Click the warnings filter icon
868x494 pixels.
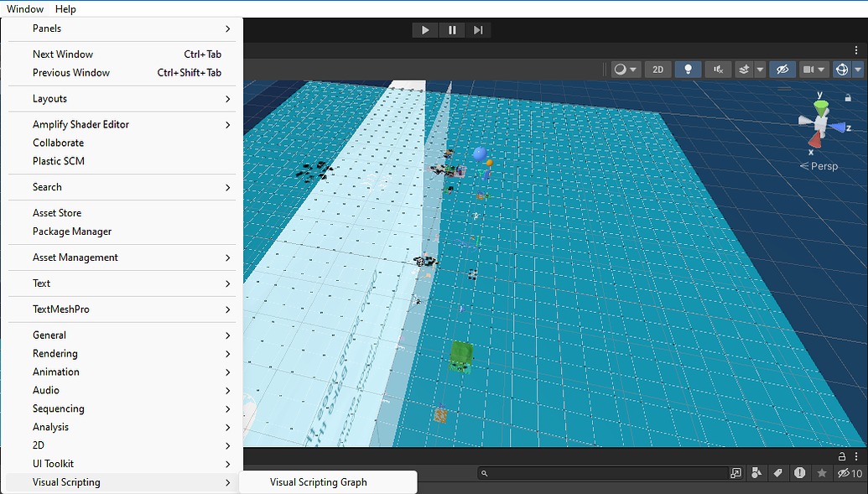click(799, 472)
